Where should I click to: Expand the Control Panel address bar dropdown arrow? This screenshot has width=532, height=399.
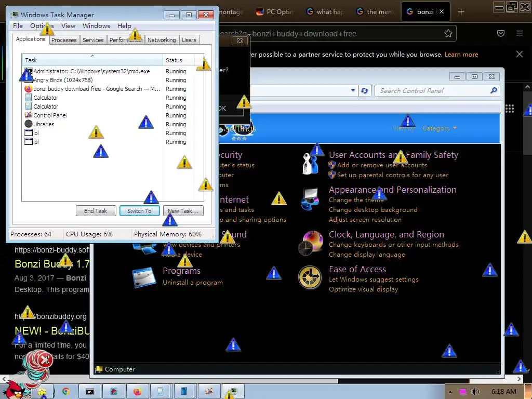353,90
